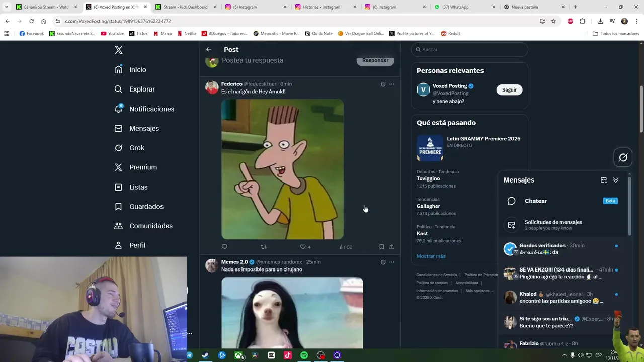Image resolution: width=644 pixels, height=362 pixels.
Task: Open Comunidades from the sidebar
Action: pos(143,226)
